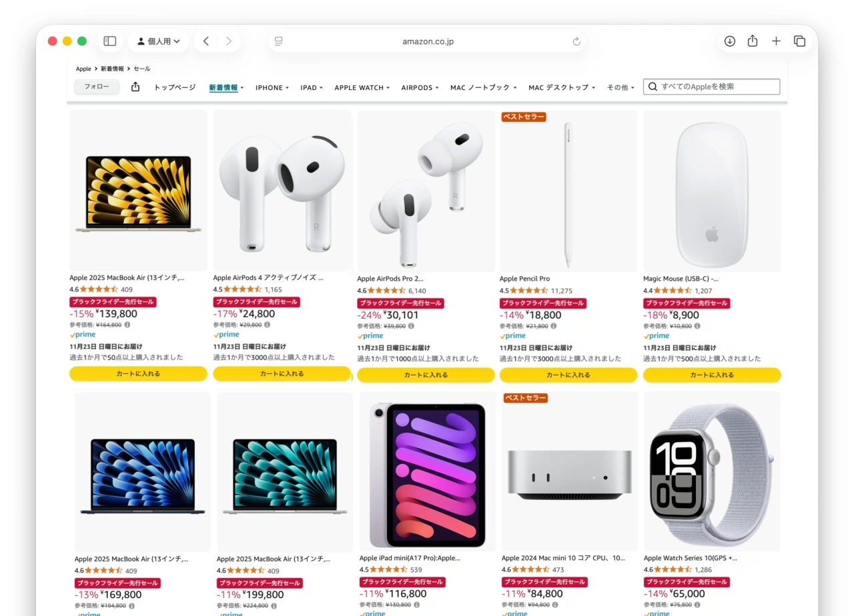Click the Apple breadcrumb link
854x616 pixels.
tap(83, 68)
